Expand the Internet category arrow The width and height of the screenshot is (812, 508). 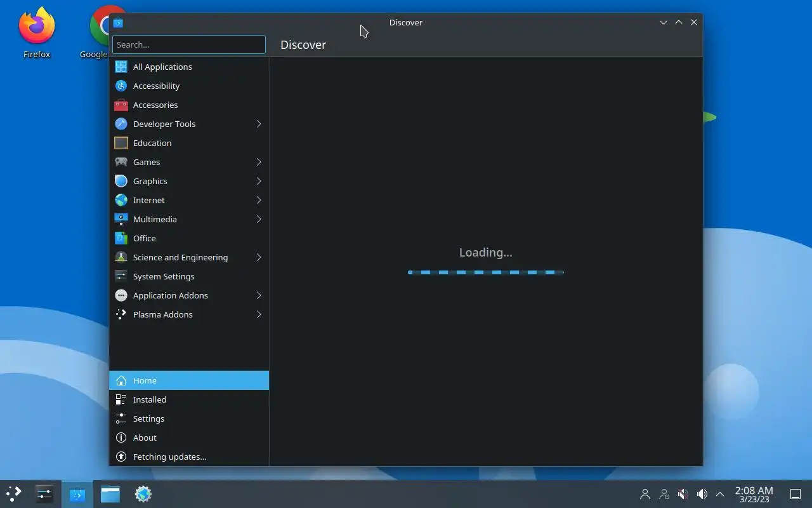point(259,200)
